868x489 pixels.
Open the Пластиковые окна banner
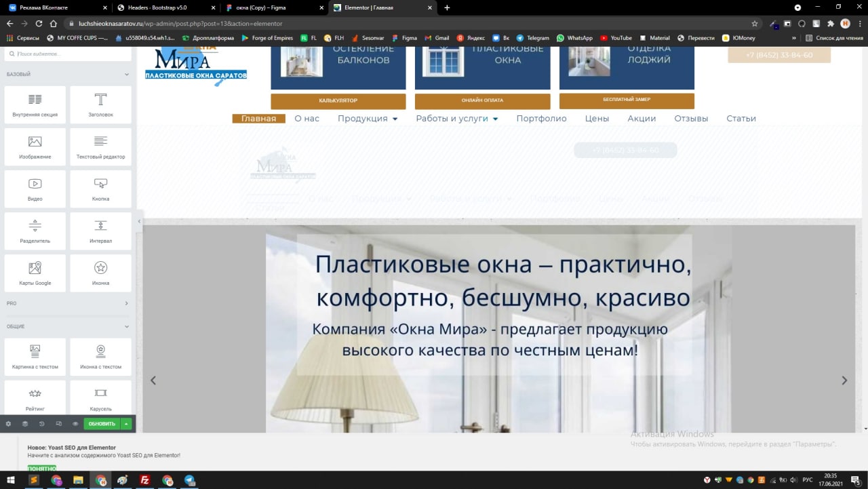482,66
